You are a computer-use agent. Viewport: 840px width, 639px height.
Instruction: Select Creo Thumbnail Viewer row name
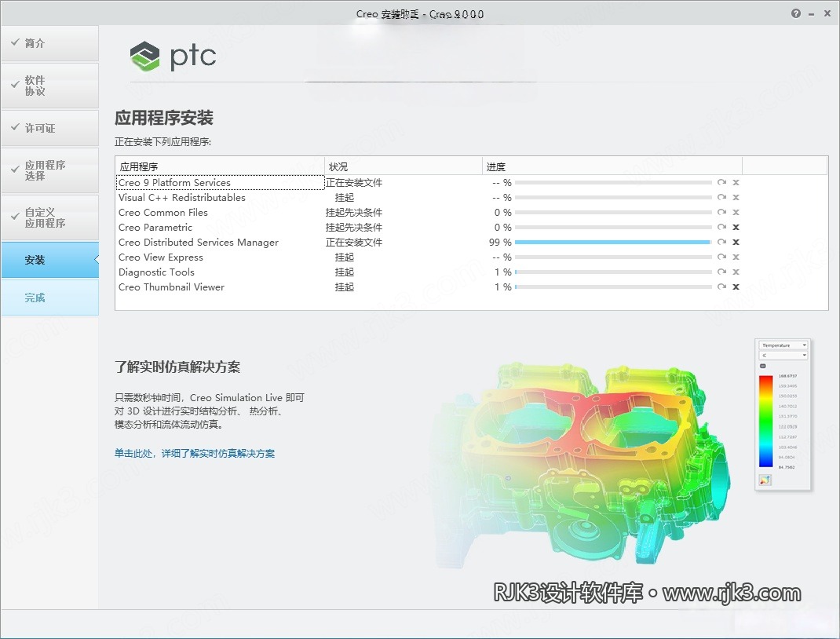tap(171, 287)
